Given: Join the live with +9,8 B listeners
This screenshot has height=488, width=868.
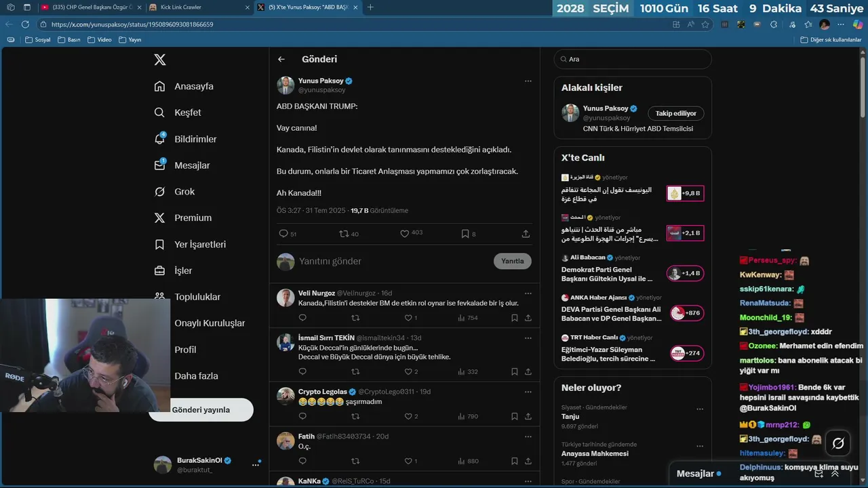Looking at the screenshot, I should [x=685, y=193].
